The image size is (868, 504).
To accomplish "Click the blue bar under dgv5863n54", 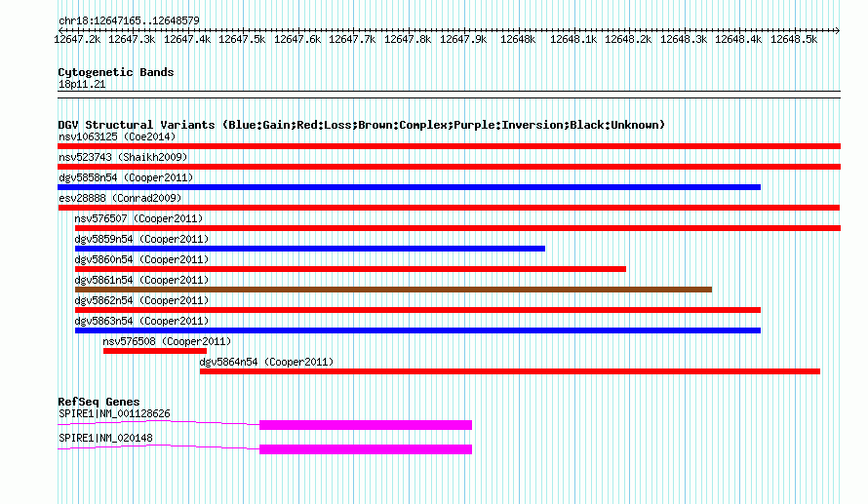I will (x=418, y=330).
